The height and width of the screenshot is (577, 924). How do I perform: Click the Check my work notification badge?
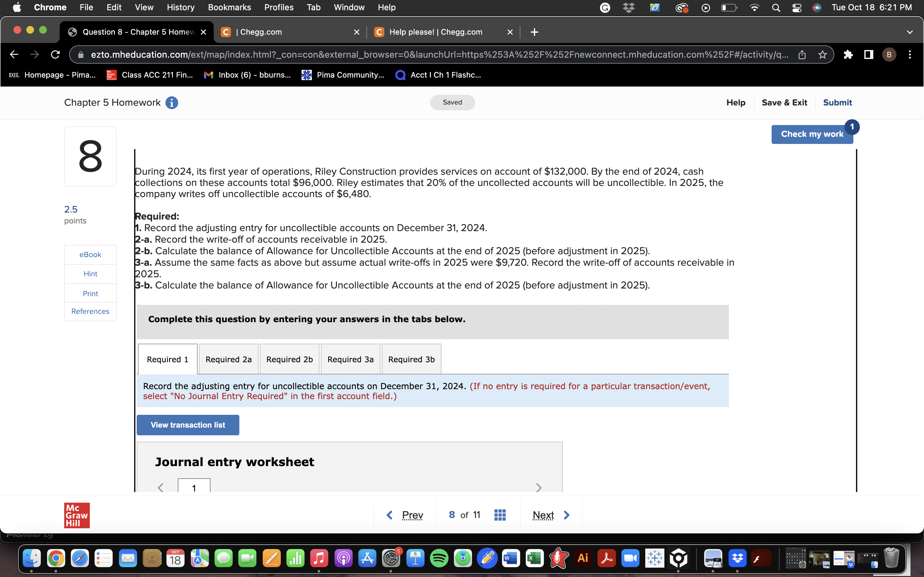point(852,127)
